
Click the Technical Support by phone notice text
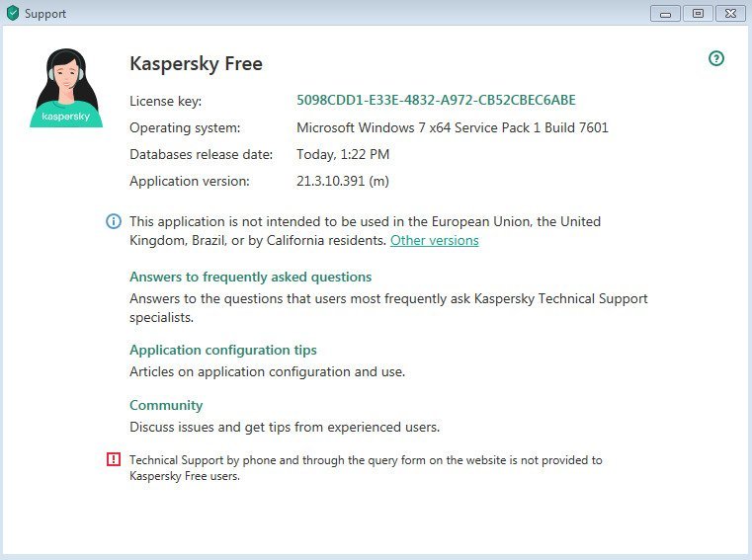click(365, 467)
